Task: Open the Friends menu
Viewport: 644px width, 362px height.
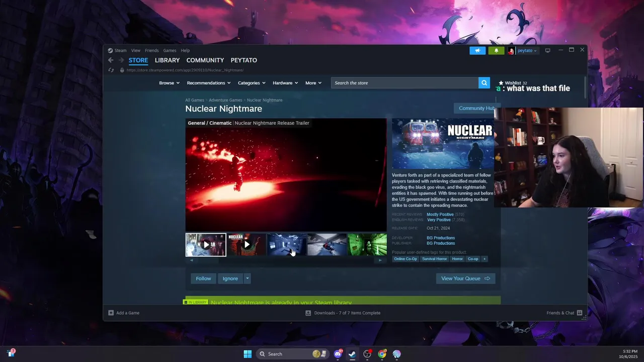Action: (152, 50)
